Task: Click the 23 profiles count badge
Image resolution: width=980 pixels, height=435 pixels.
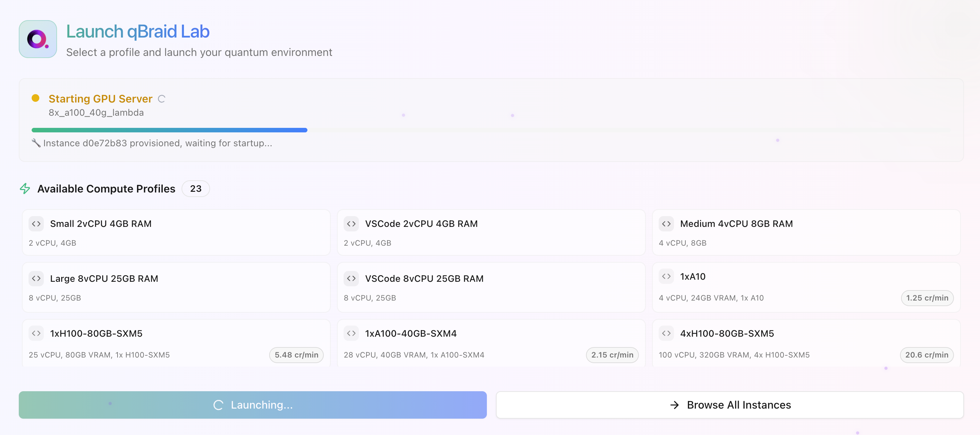Action: [x=195, y=189]
